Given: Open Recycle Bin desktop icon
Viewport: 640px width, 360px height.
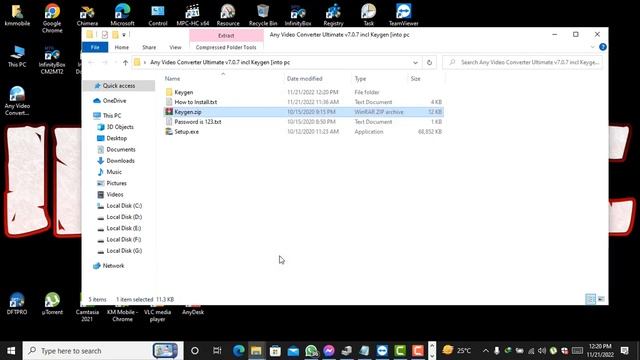Looking at the screenshot, I should click(263, 15).
